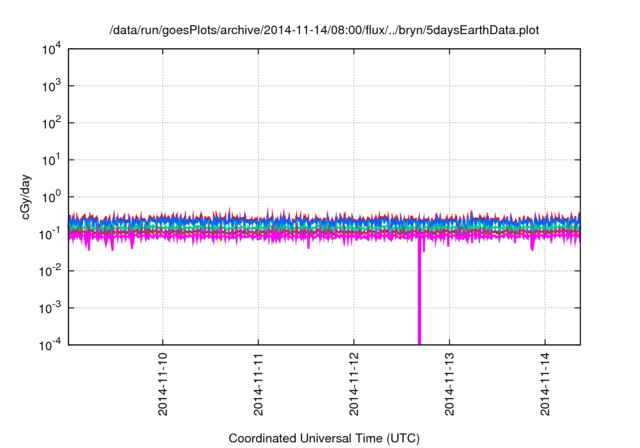The height and width of the screenshot is (448, 640).
Task: Click the 10^1 y-axis tick label
Action: [x=51, y=160]
